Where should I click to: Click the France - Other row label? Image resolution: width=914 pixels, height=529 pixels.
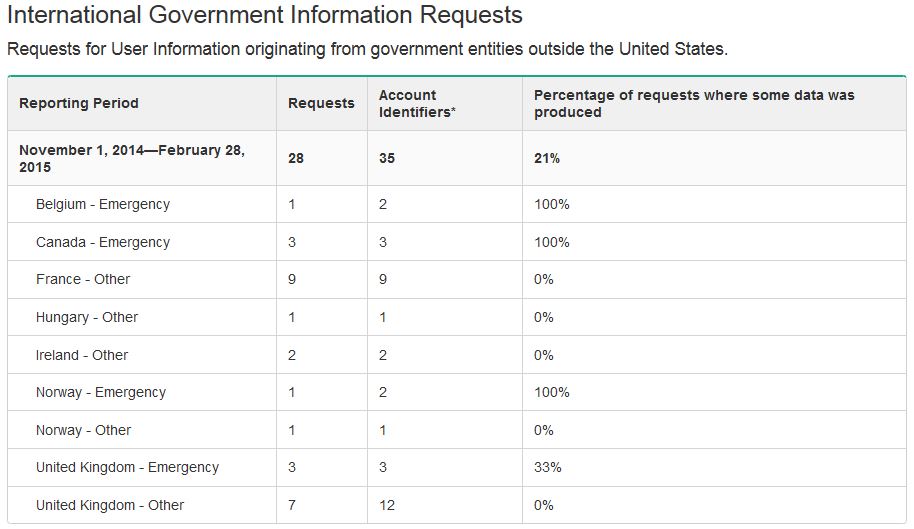pos(83,279)
